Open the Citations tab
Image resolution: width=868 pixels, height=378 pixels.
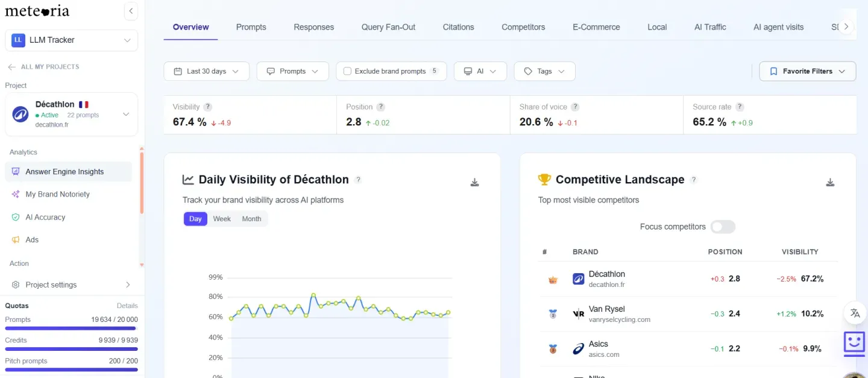[x=459, y=27]
